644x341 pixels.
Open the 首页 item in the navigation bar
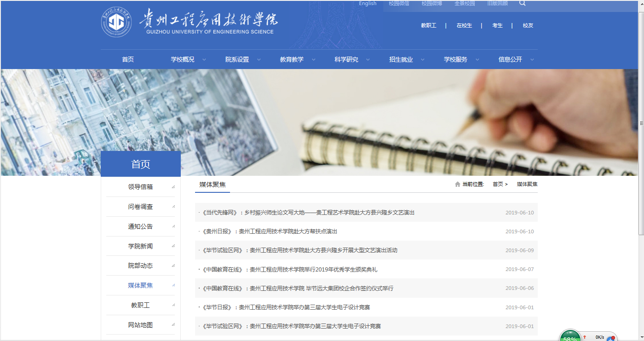click(128, 59)
